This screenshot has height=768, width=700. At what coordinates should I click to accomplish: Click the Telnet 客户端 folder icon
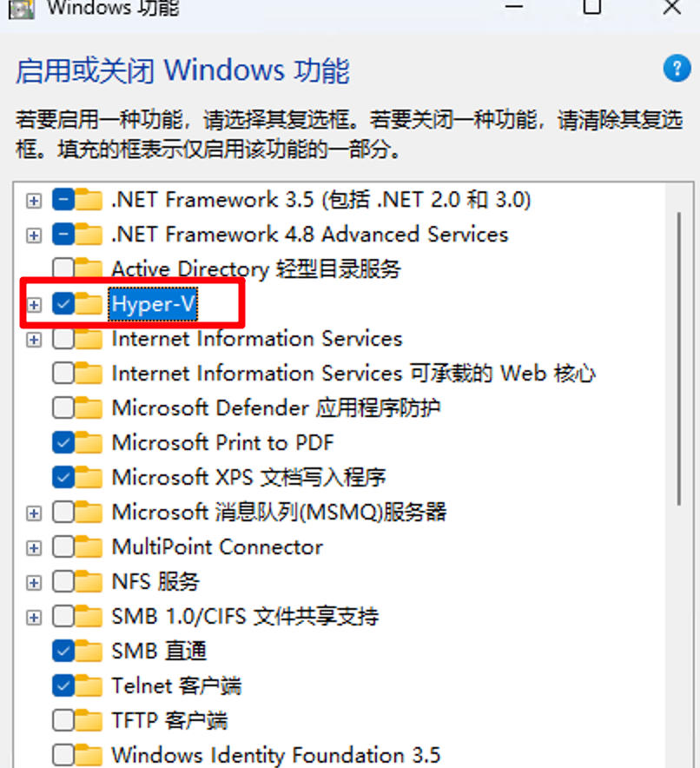[x=89, y=686]
